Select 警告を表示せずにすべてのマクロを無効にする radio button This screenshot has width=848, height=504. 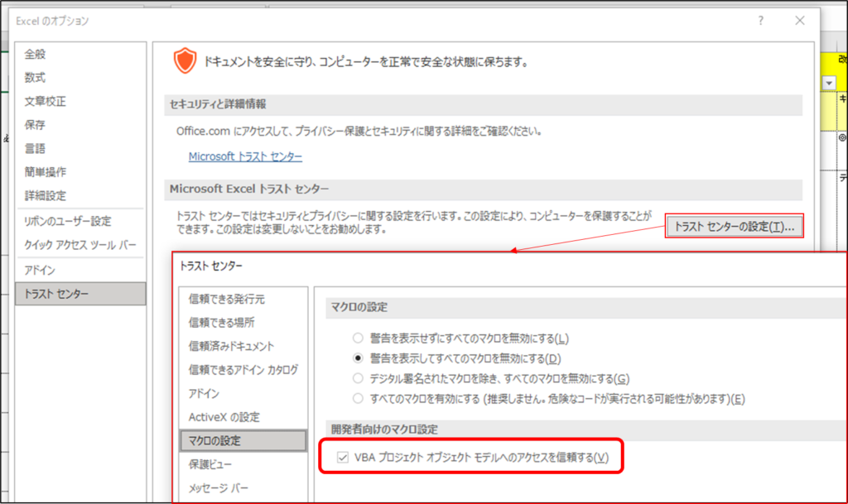tap(358, 338)
